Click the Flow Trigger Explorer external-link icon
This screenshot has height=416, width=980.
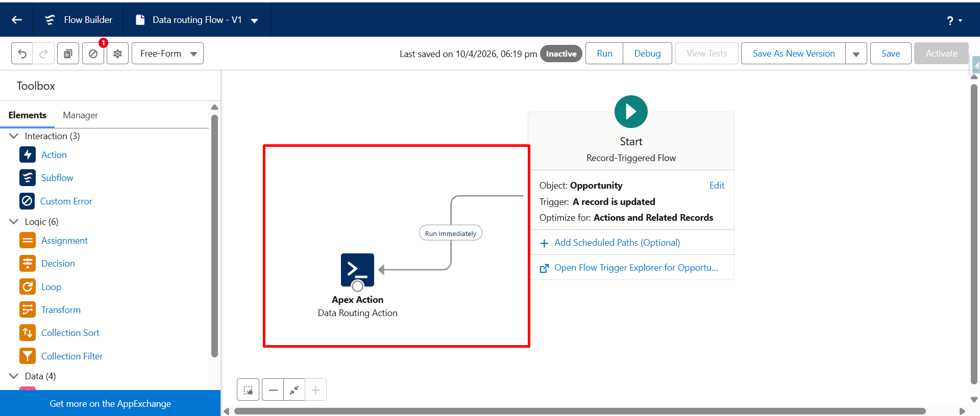click(x=544, y=268)
